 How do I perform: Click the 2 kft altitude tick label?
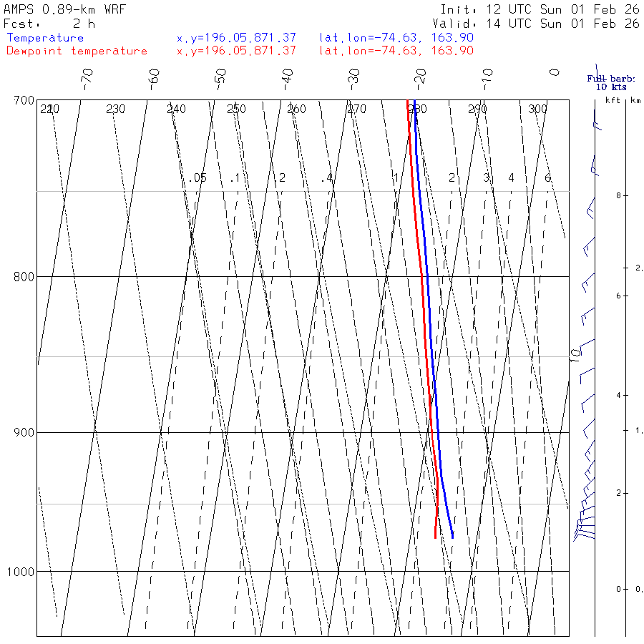[x=618, y=493]
